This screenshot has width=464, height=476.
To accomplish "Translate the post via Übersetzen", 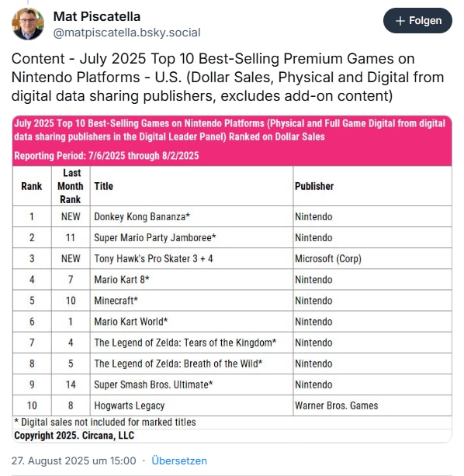I will 179,460.
